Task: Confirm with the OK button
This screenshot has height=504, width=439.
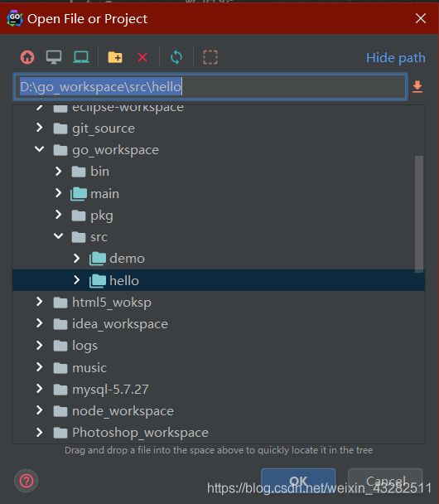Action: pyautogui.click(x=298, y=481)
